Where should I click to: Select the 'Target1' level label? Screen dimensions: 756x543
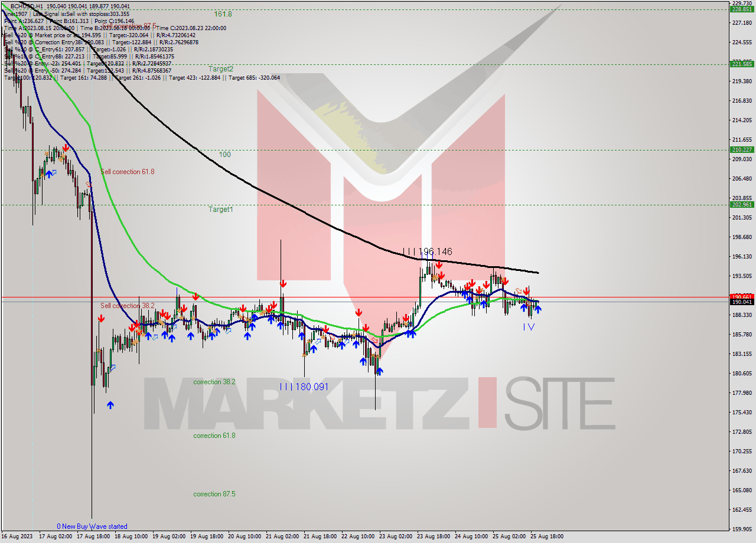(x=220, y=209)
